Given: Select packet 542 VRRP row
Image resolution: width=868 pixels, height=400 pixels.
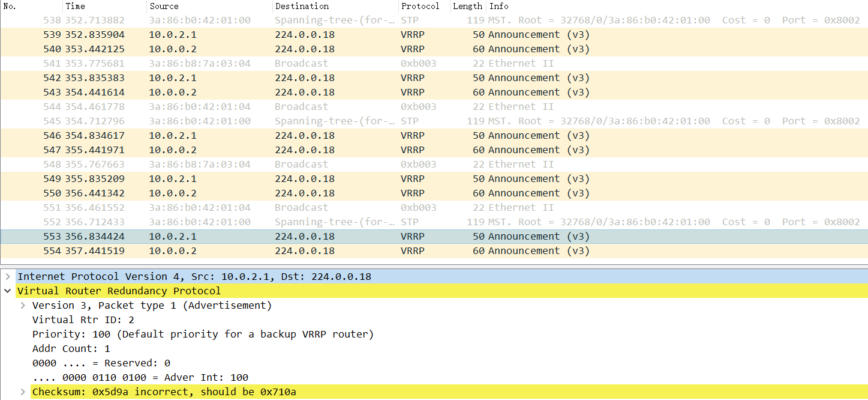Looking at the screenshot, I should pos(434,77).
